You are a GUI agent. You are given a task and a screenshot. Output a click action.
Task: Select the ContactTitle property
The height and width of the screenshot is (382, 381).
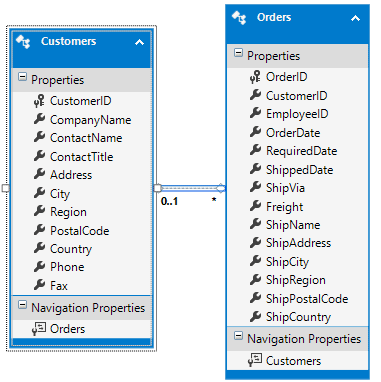(x=82, y=157)
